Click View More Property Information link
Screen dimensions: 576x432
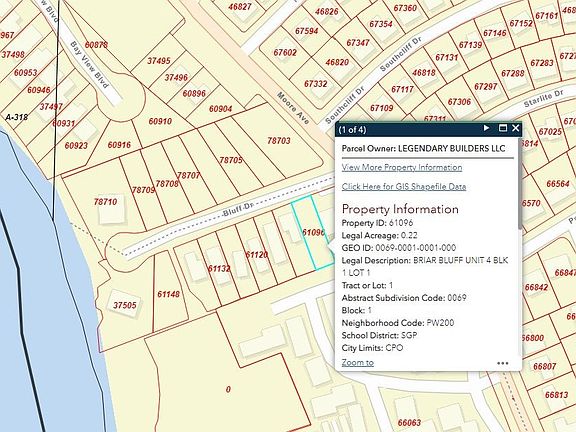click(402, 168)
